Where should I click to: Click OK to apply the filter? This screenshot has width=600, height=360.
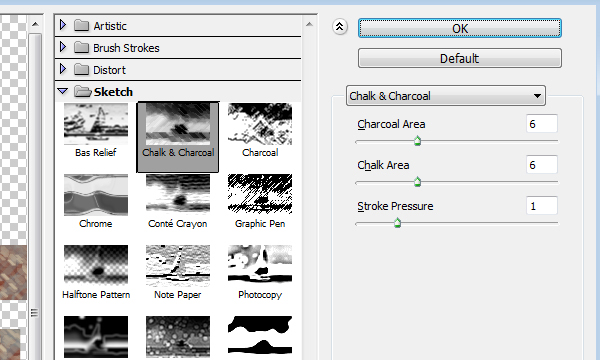pos(460,28)
